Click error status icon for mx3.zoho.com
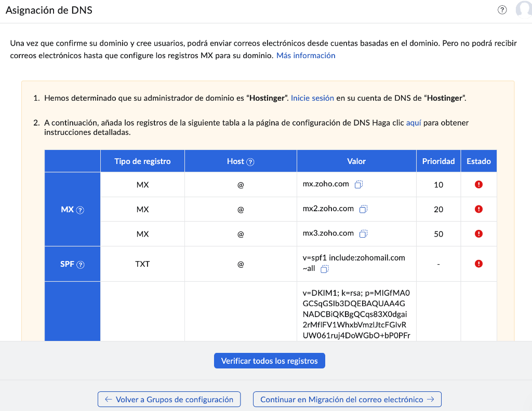 [x=478, y=234]
